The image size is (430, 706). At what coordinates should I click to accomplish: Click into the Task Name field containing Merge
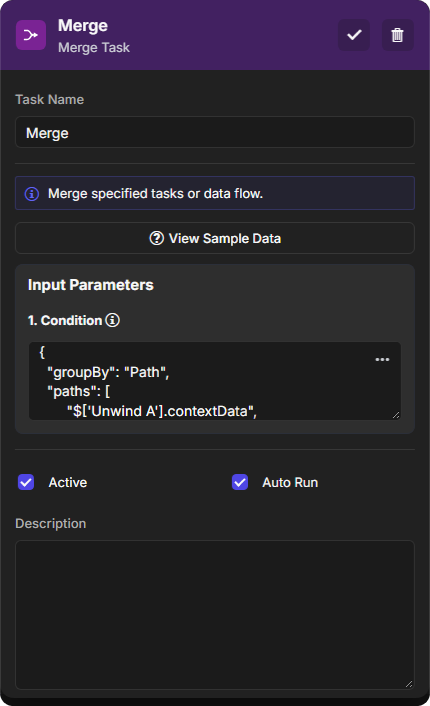coord(215,132)
